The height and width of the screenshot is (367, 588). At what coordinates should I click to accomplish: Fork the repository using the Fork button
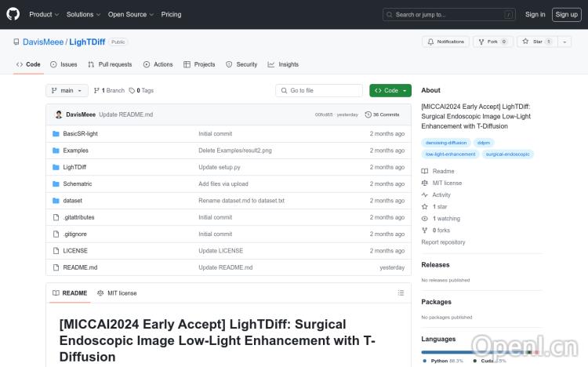pyautogui.click(x=488, y=42)
